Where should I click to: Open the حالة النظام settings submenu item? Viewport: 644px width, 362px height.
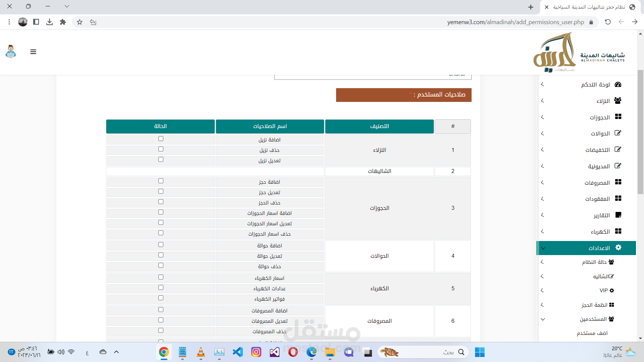(594, 262)
